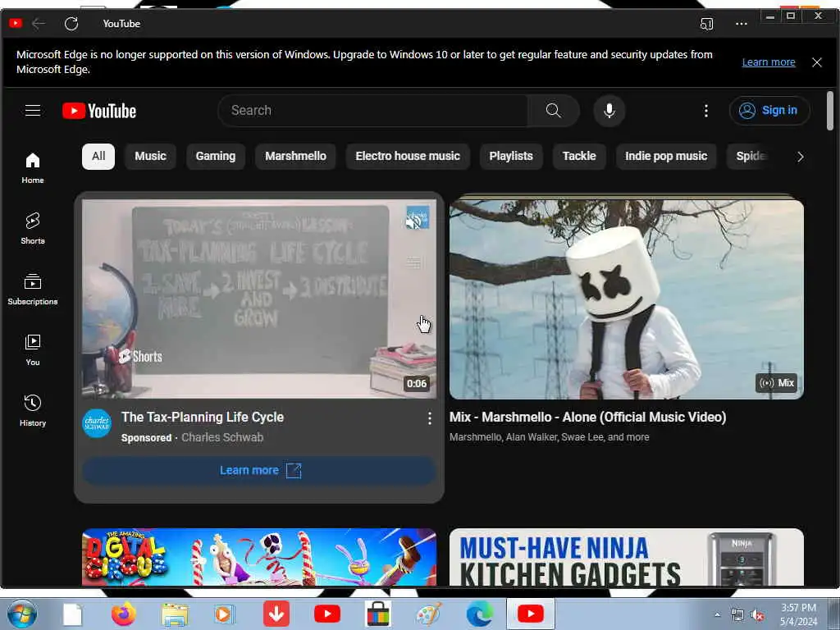Open Paint palette icon in taskbar
The height and width of the screenshot is (630, 840).
[428, 614]
